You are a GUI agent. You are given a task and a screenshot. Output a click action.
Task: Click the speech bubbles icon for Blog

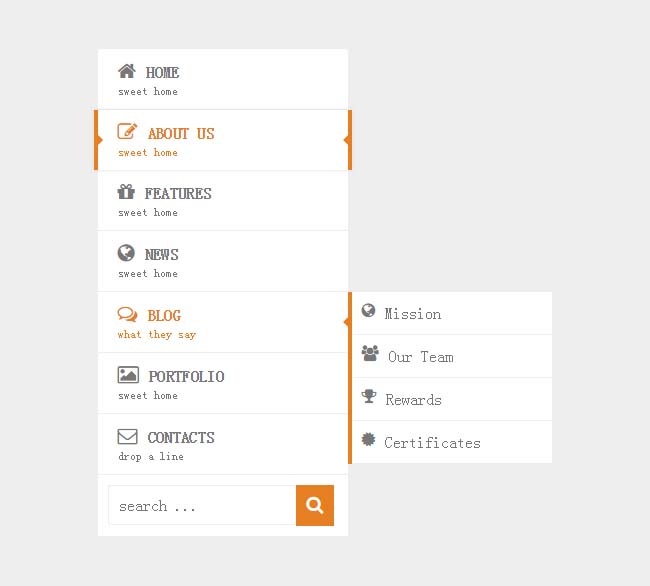127,314
